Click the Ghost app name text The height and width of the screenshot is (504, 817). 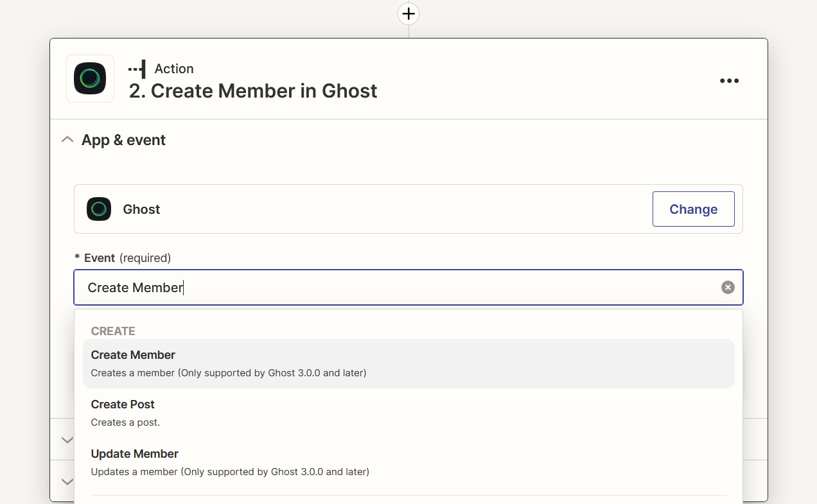(141, 209)
